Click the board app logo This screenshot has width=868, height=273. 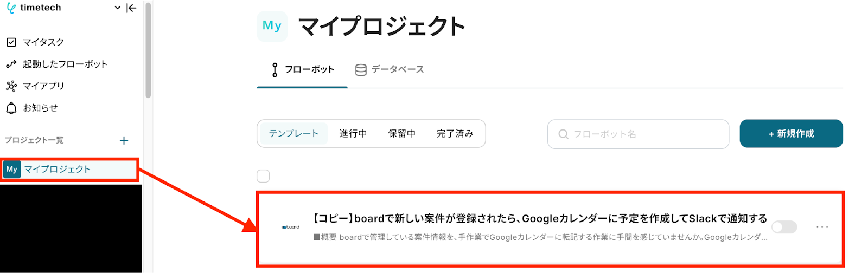tap(290, 227)
